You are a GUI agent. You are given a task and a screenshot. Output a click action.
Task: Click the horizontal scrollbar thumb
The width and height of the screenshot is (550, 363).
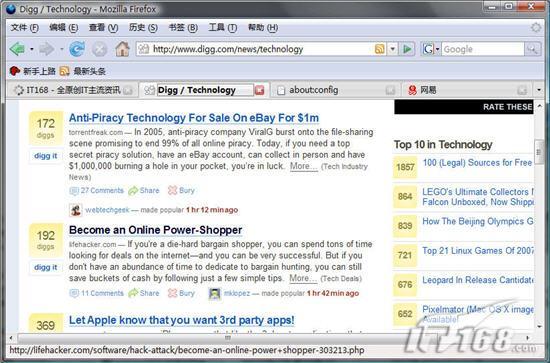tap(228, 338)
